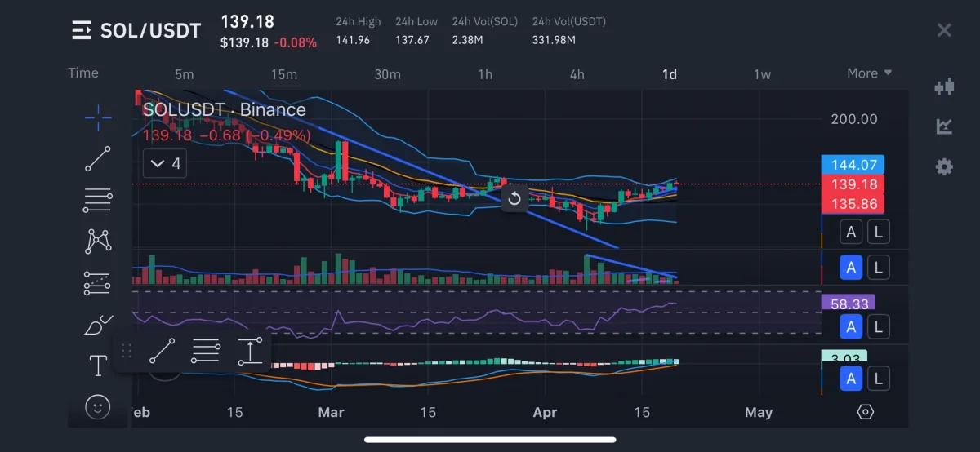
Task: Select the crosshair cursor tool
Action: coord(98,117)
